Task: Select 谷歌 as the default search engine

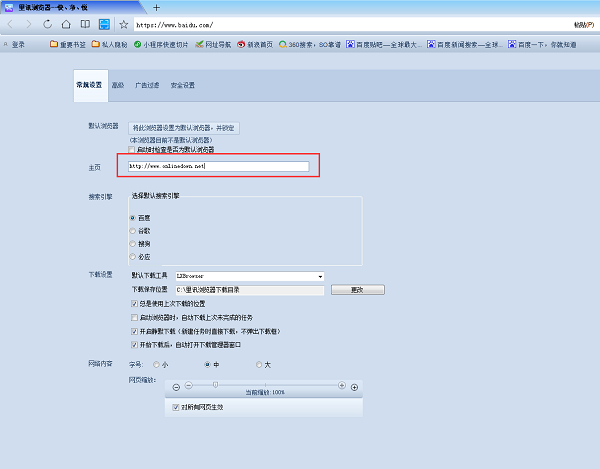Action: pos(133,230)
